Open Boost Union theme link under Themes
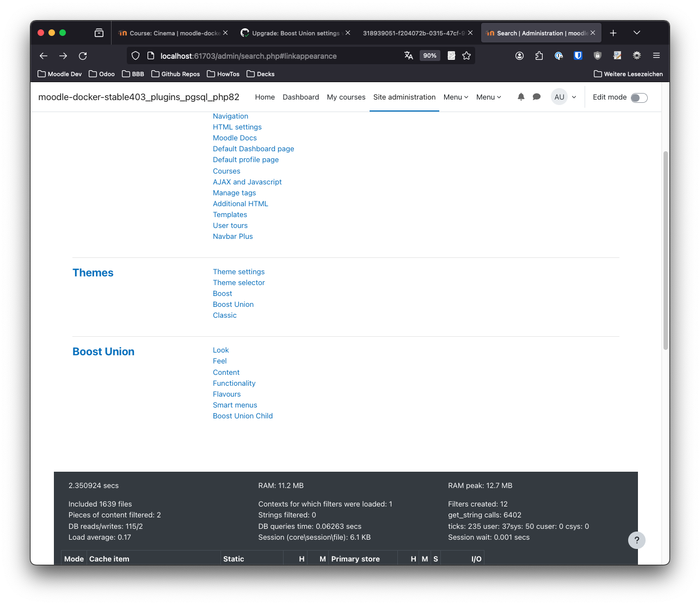The height and width of the screenshot is (605, 700). tap(233, 304)
